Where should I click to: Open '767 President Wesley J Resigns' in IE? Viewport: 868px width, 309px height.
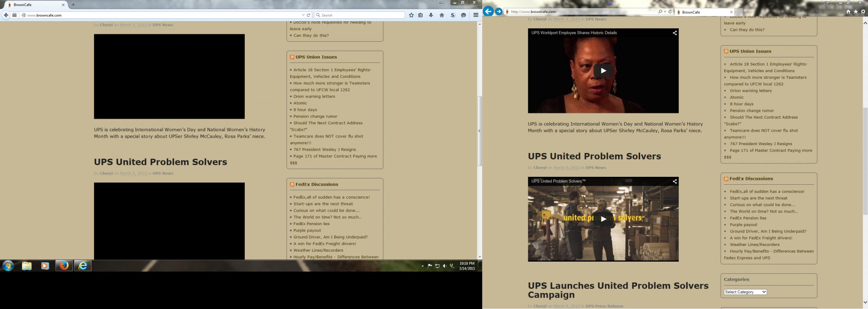[761, 144]
